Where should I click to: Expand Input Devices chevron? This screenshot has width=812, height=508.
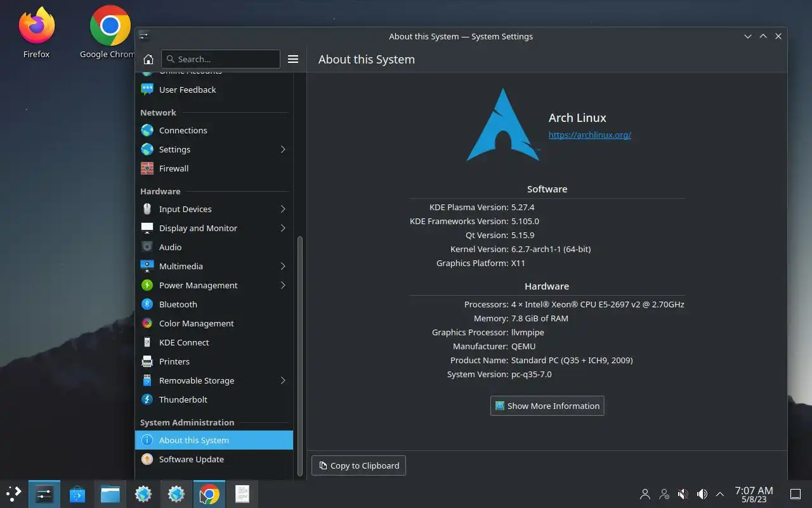pyautogui.click(x=283, y=209)
